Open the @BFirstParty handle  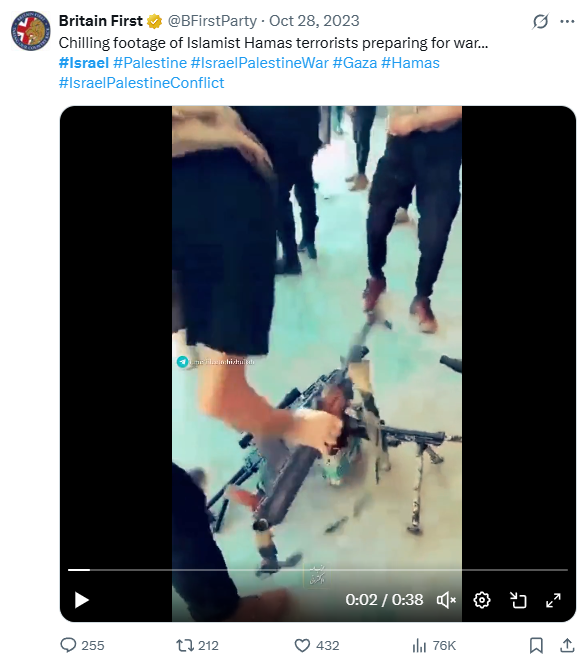pyautogui.click(x=212, y=21)
